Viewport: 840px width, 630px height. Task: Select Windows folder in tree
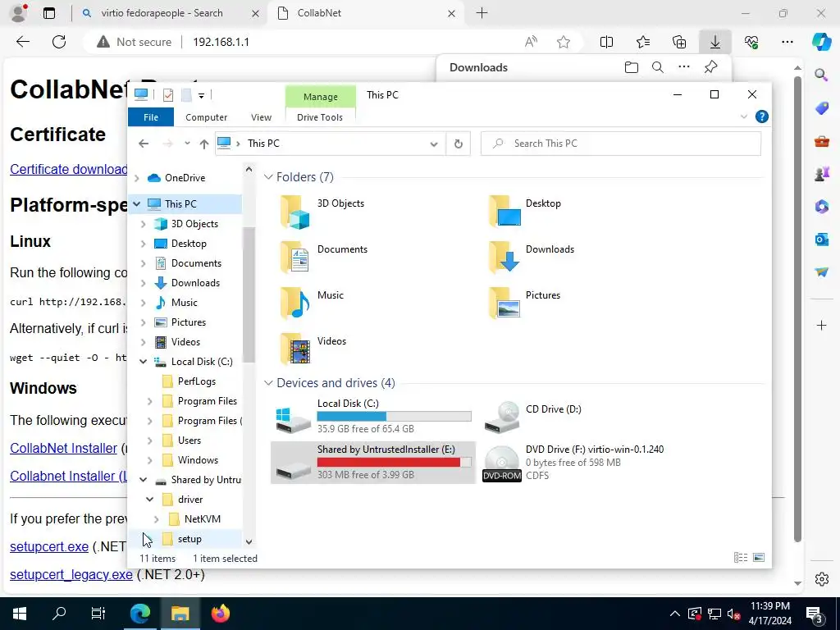[x=198, y=460]
